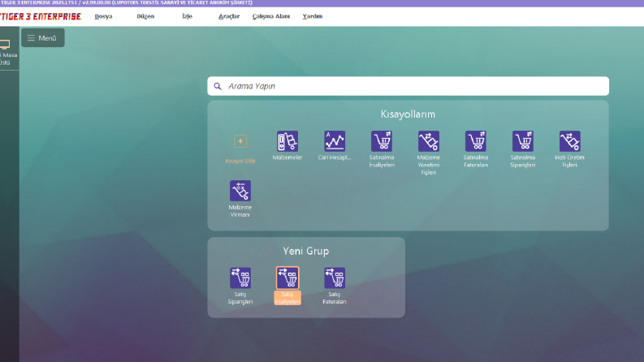
Task: Click the Kısayollarım group title
Action: coord(408,114)
